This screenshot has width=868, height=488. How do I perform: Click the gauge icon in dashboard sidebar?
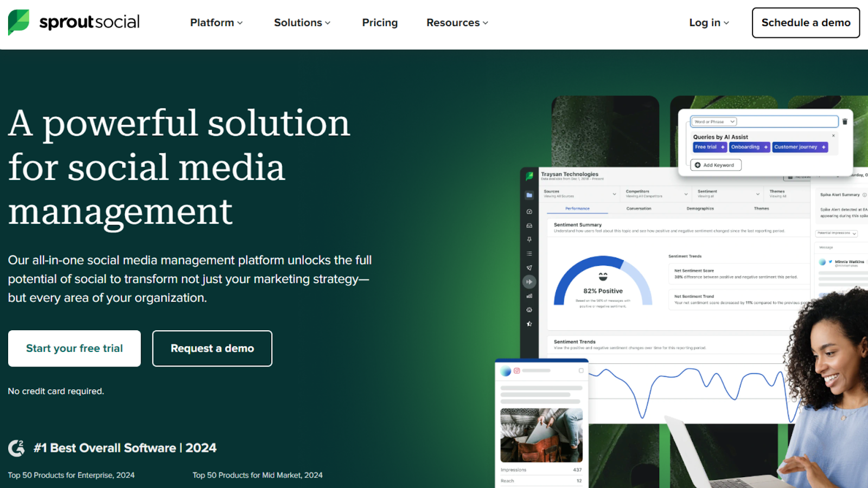[529, 211]
